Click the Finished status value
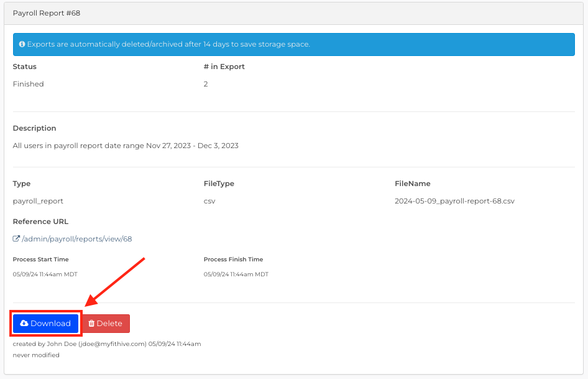Screen dimensions: 588x379 [28, 84]
